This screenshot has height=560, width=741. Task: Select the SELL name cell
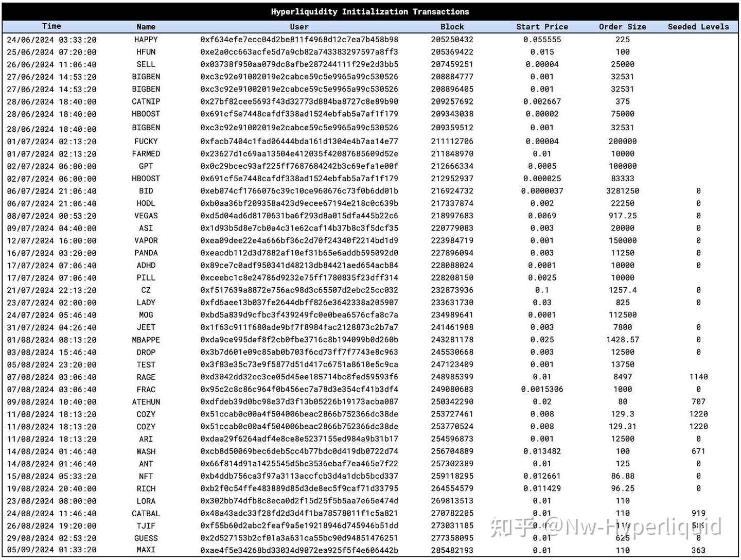click(x=146, y=64)
